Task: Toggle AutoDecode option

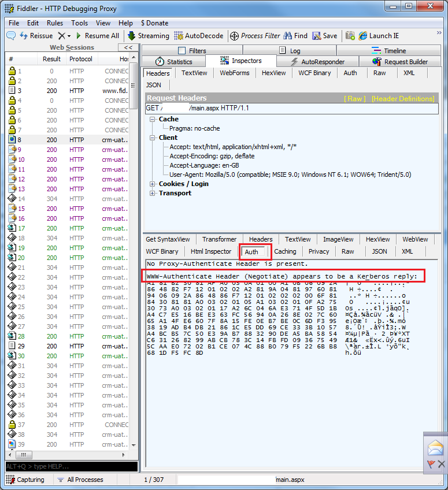Action: (199, 36)
